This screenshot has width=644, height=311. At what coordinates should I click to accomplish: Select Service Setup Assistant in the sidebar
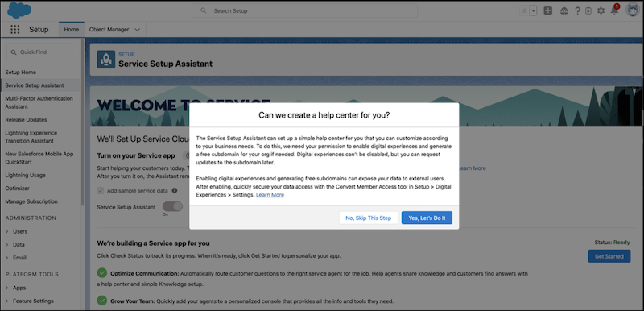pos(35,85)
